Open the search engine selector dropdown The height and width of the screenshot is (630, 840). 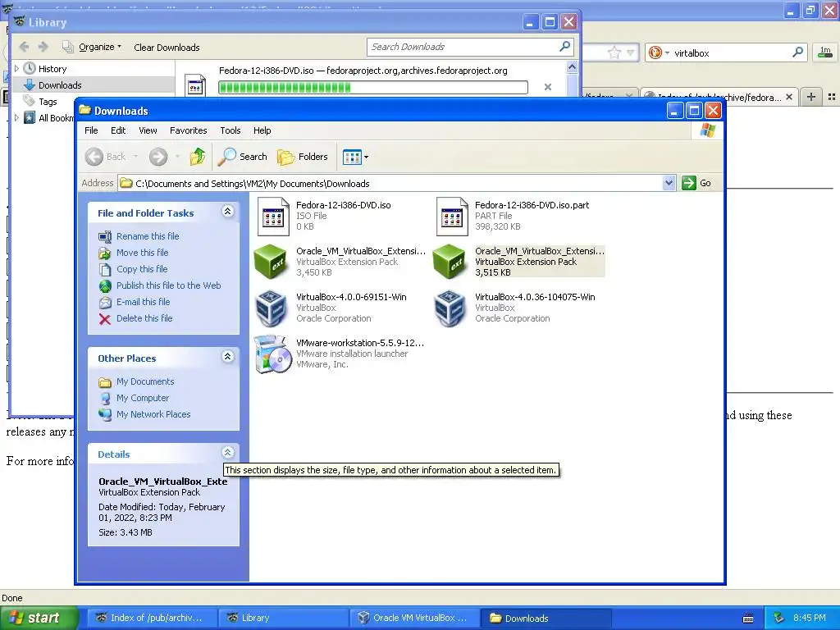coord(659,52)
